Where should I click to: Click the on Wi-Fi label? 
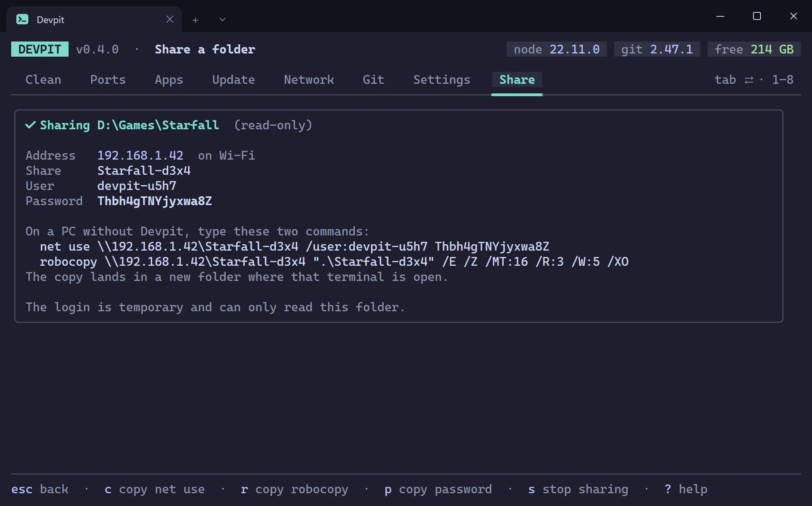(x=227, y=155)
